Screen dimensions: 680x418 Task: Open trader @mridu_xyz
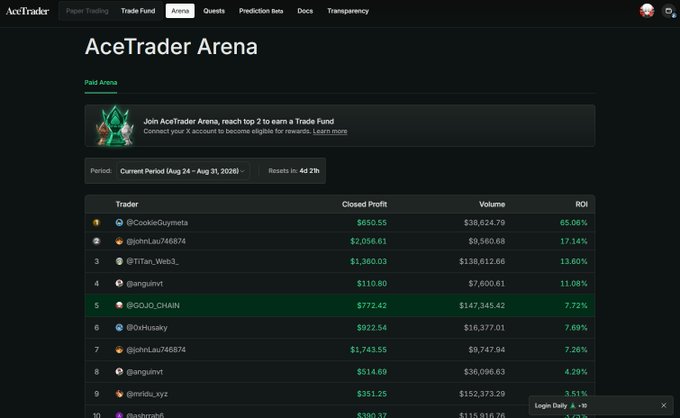[x=147, y=394]
